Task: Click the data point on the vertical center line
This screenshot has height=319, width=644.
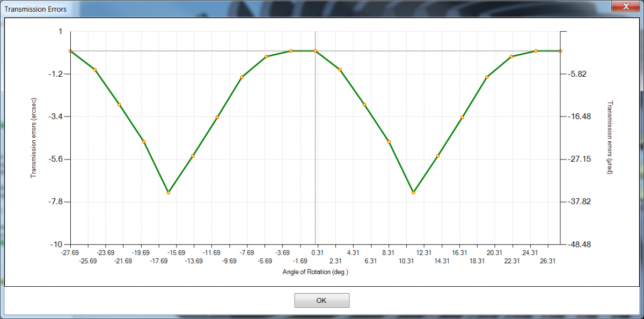Action: click(x=315, y=51)
